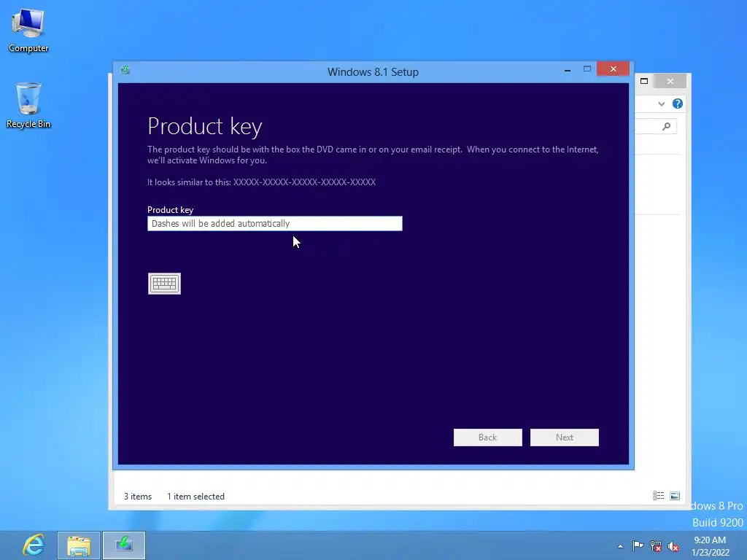Close the Windows 8.1 Setup window
The width and height of the screenshot is (747, 560).
coord(613,69)
